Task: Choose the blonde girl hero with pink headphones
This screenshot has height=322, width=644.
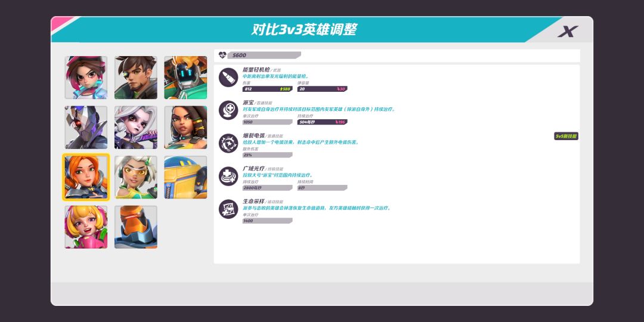Action: point(86,227)
